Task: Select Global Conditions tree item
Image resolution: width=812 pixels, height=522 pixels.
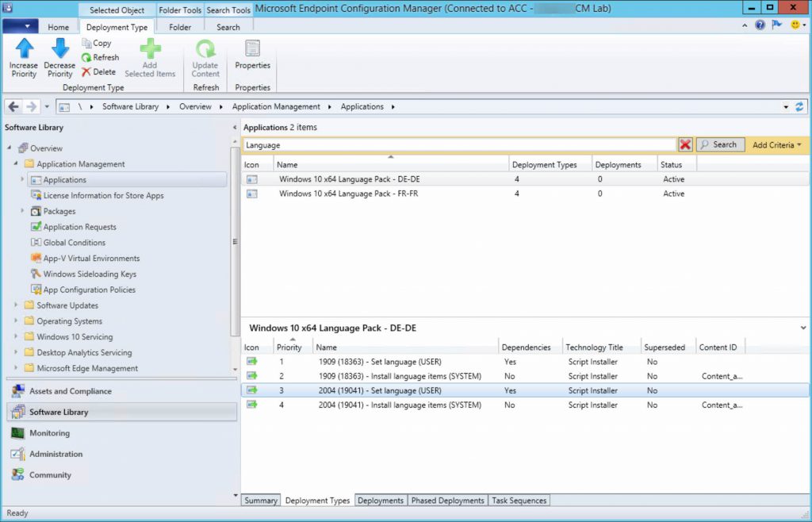Action: click(x=74, y=243)
